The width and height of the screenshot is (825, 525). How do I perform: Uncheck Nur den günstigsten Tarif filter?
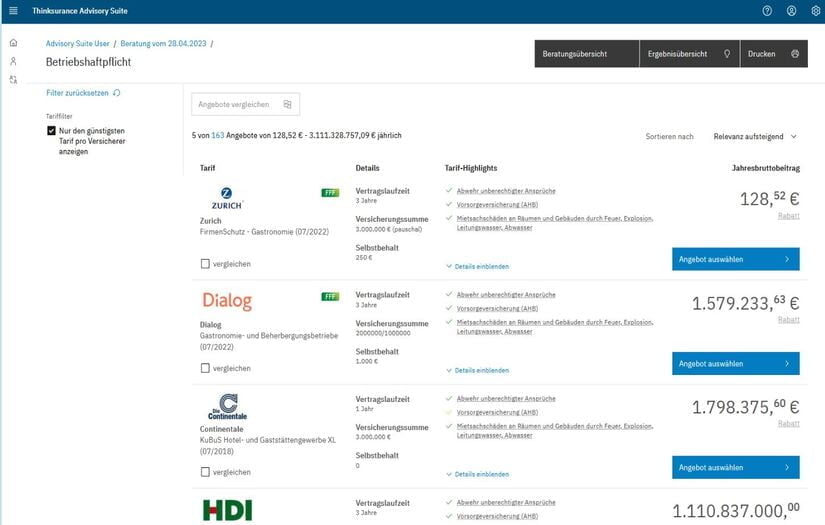click(x=51, y=130)
